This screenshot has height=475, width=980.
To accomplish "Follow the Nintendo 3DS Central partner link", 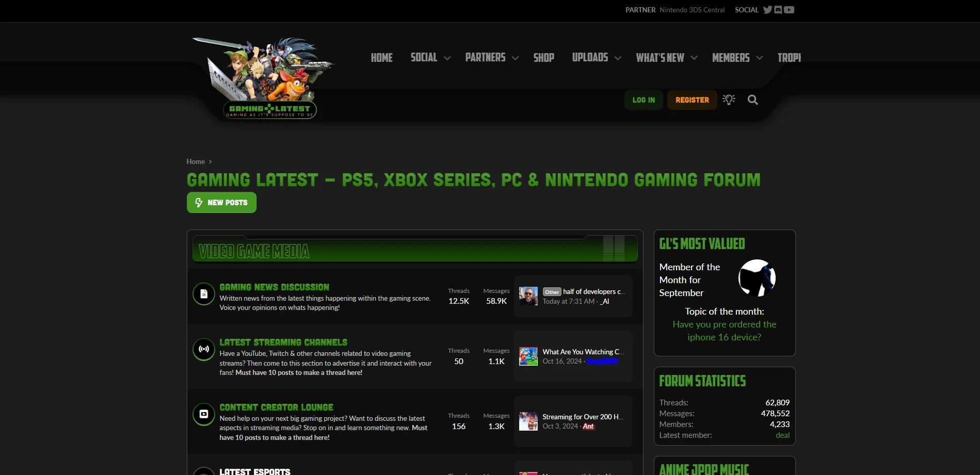I will point(692,10).
